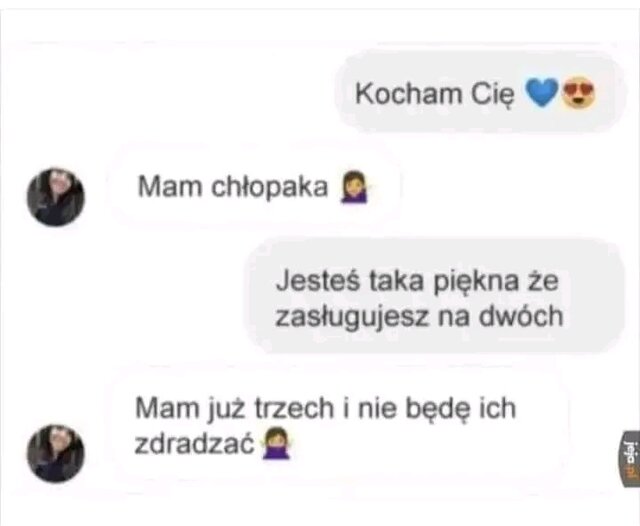Click the word 'chłopaka' in the received message

(x=269, y=187)
